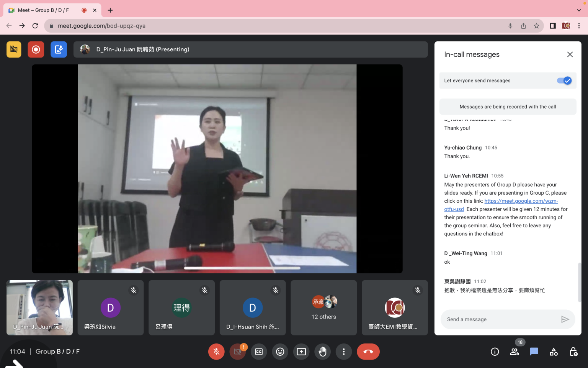Select the 臺師大EMI教學資 participant tile
Viewport: 588px width, 368px height.
pos(395,307)
